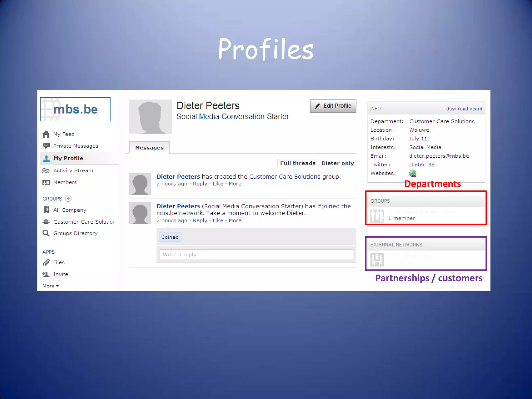Click the Joined tag

(x=170, y=237)
